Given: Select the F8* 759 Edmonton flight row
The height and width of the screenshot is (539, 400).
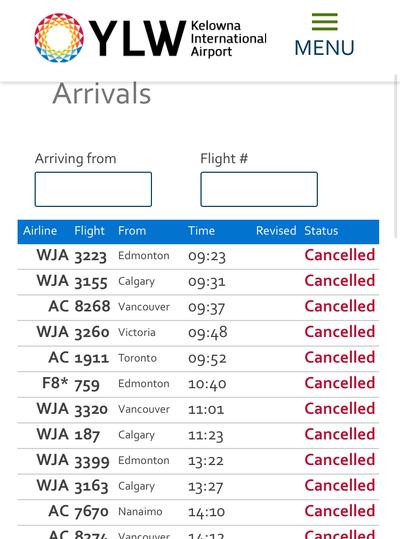Looking at the screenshot, I should [198, 384].
